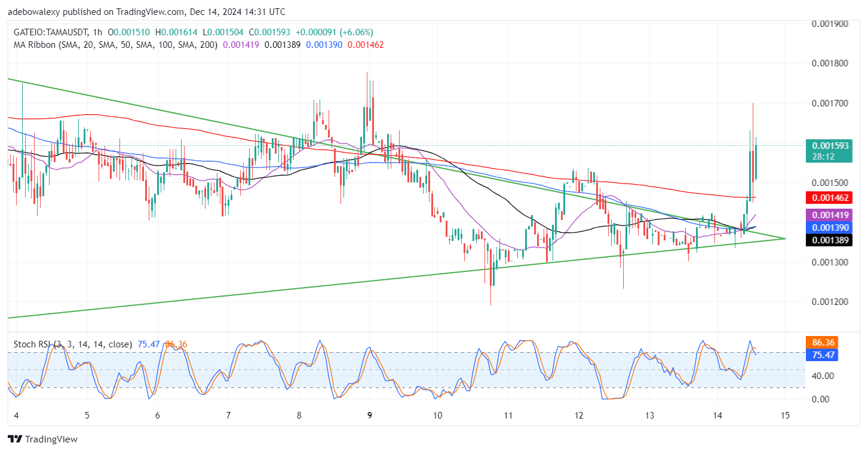
Task: Click the published-on-TradingView header text
Action: [146, 11]
